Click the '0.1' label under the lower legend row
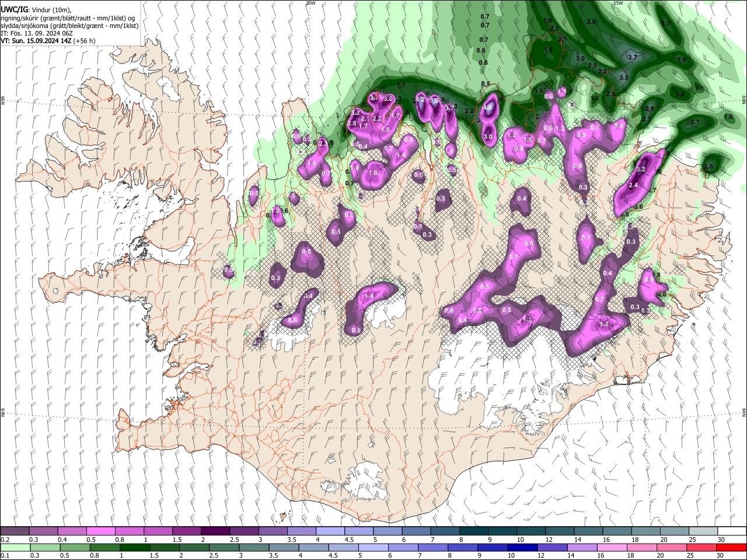747x560 pixels. point(5,556)
